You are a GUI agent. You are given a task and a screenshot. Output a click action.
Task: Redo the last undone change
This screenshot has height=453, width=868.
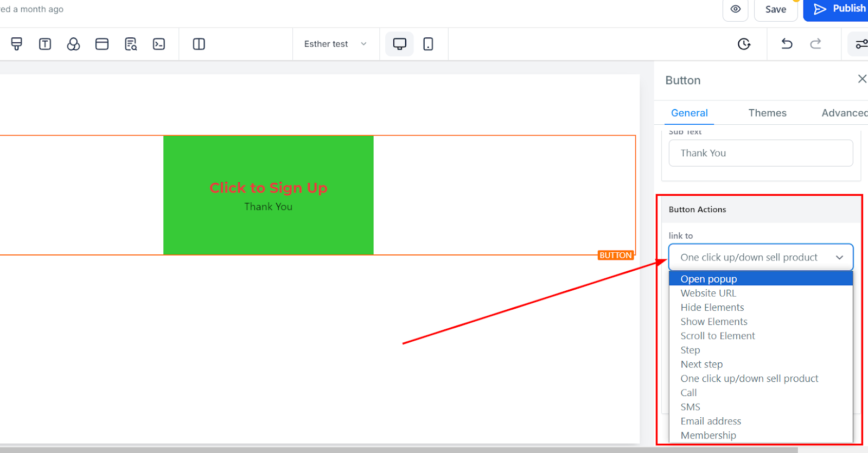click(815, 44)
